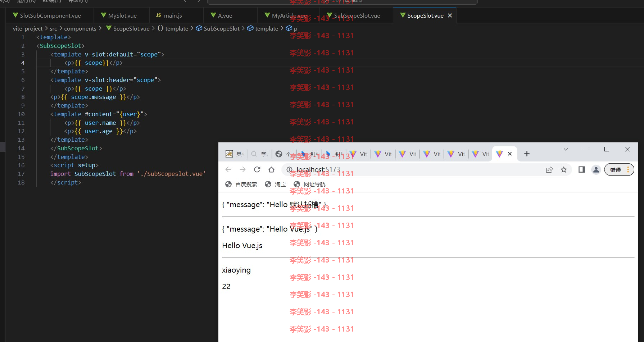The height and width of the screenshot is (342, 644).
Task: Click '22' age text in browser page
Action: [226, 287]
